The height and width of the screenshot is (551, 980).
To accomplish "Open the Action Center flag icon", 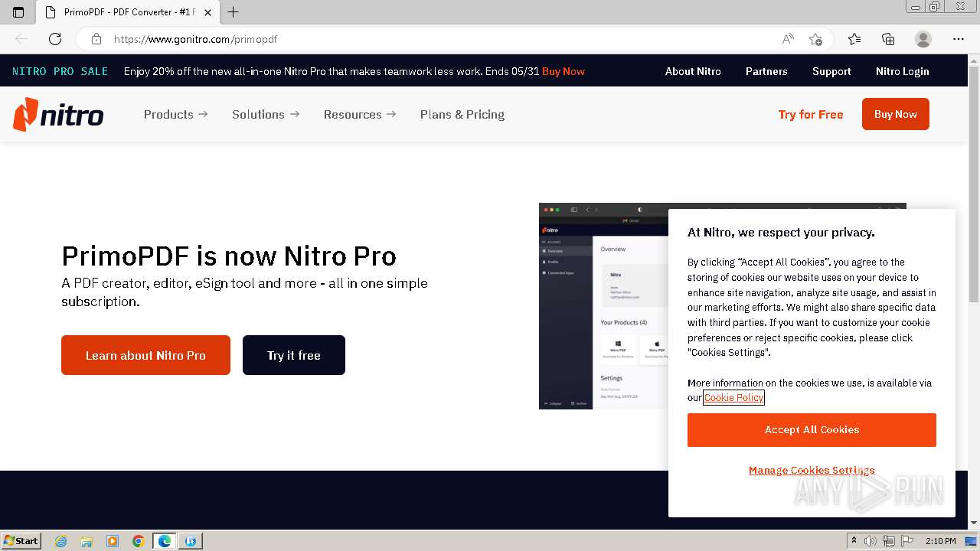I will click(x=907, y=541).
